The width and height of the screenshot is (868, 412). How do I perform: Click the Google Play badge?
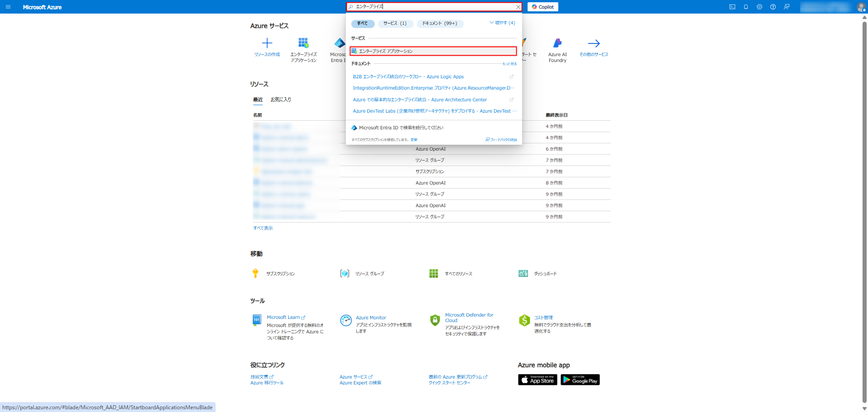coord(580,380)
